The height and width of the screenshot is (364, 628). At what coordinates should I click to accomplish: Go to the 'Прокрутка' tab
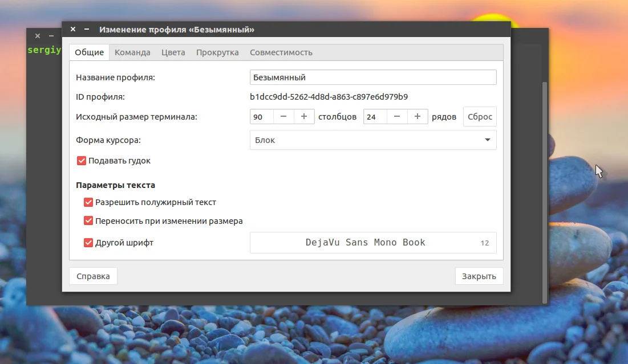[217, 52]
